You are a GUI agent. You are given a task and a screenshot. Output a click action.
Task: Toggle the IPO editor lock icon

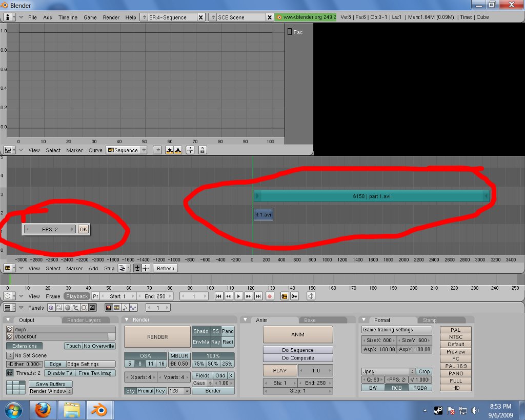click(202, 150)
